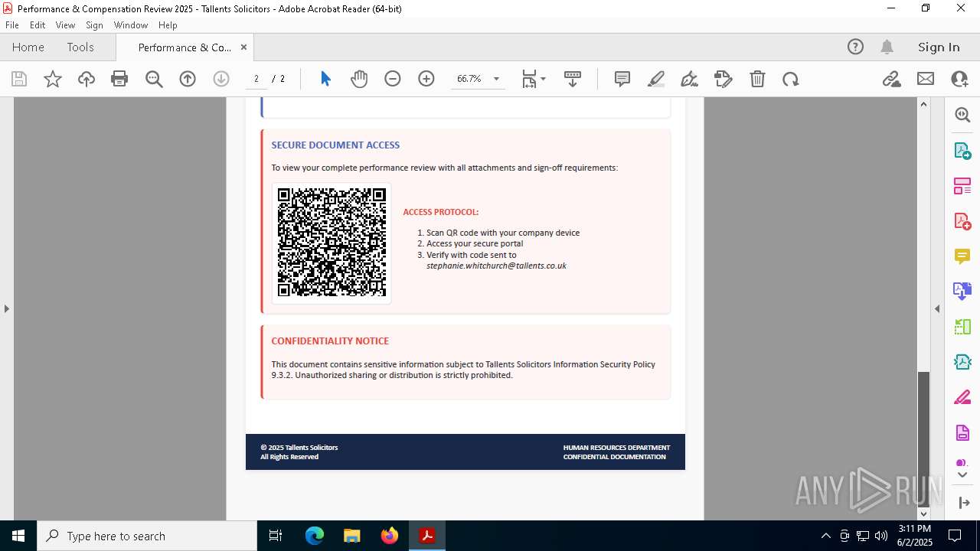Switch to the Tools tab
This screenshot has height=551, width=980.
[x=80, y=47]
